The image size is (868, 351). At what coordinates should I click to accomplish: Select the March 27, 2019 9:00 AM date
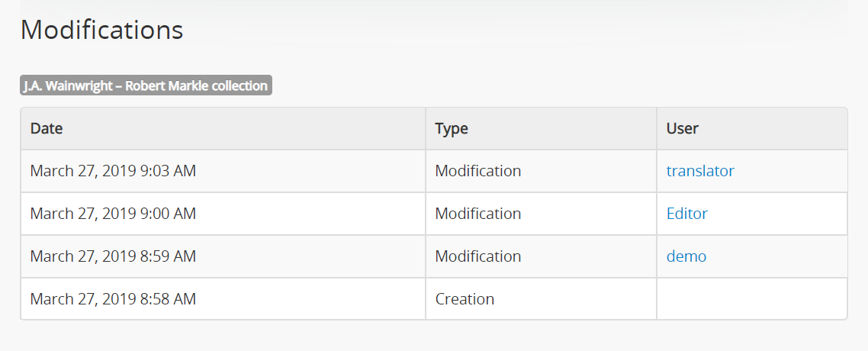point(113,214)
